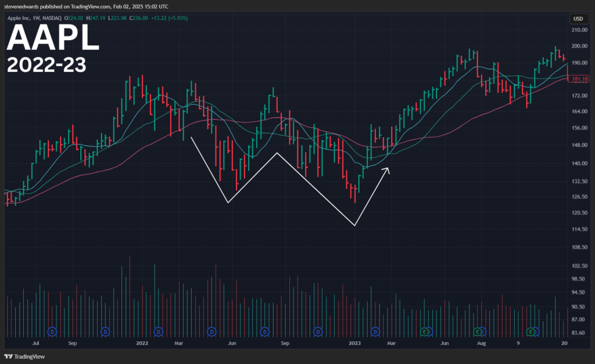Open the dividend marker for May 2022
The height and width of the screenshot is (364, 595).
click(212, 331)
